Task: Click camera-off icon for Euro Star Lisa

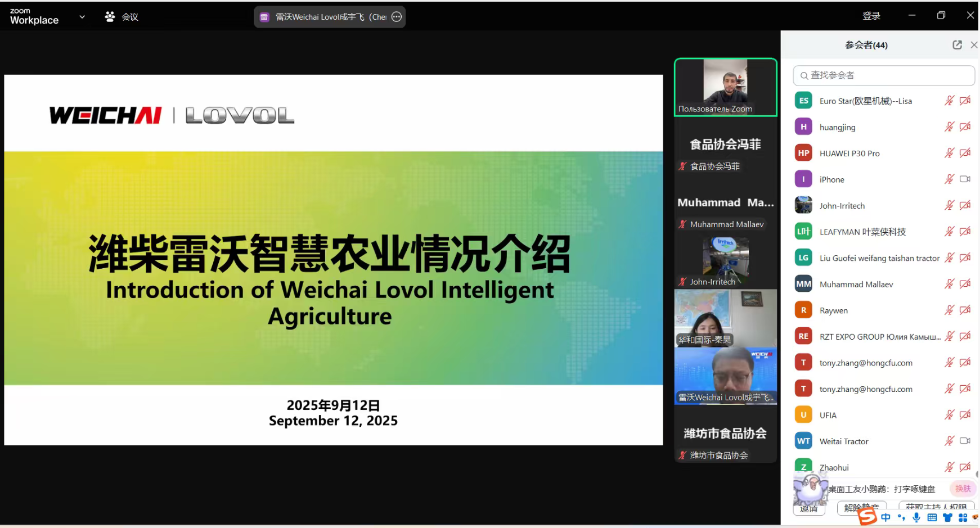Action: (965, 101)
